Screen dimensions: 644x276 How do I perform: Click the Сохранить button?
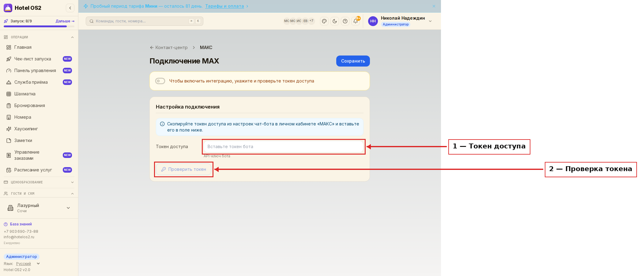coord(353,61)
